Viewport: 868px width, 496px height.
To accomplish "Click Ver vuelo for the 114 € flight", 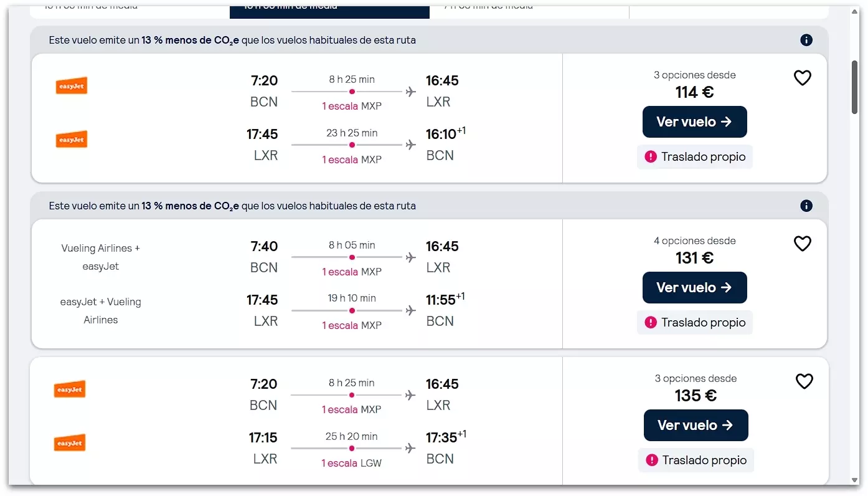I will point(694,122).
